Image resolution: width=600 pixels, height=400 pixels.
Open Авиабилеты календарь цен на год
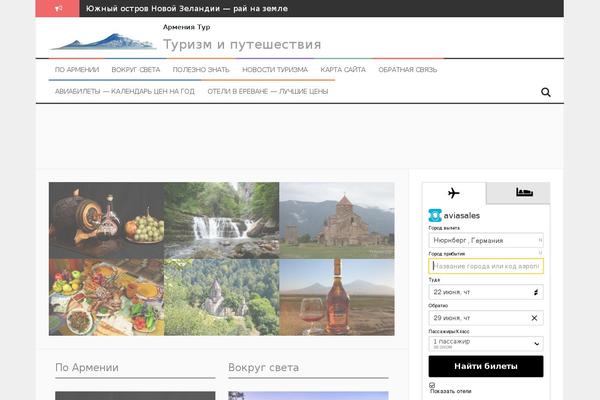click(125, 91)
